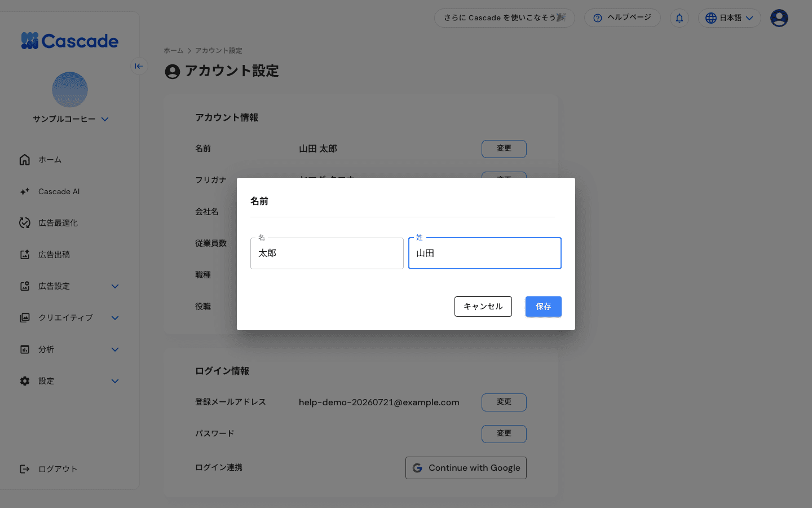Open notifications bell icon

679,18
